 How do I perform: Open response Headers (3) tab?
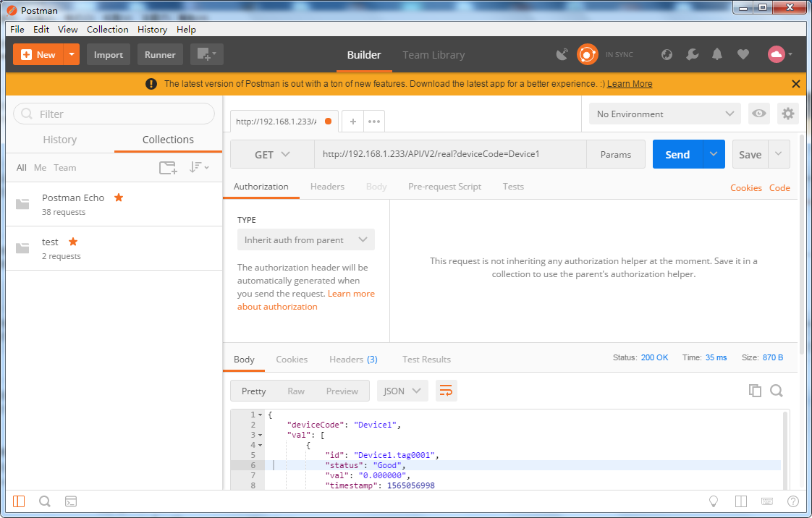[354, 360]
